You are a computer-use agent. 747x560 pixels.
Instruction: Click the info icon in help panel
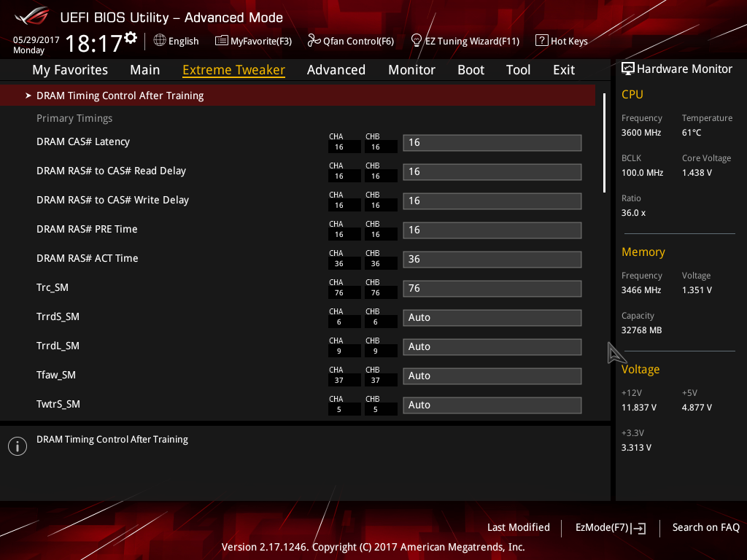pyautogui.click(x=17, y=446)
